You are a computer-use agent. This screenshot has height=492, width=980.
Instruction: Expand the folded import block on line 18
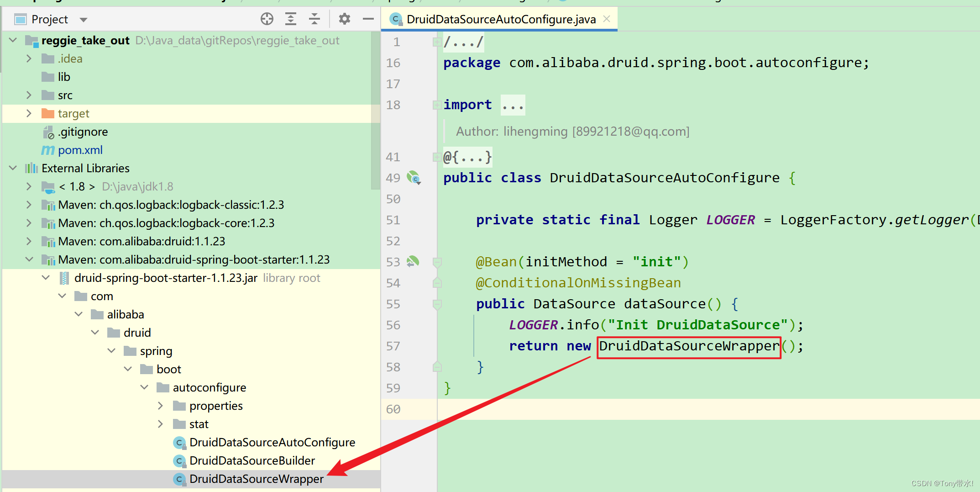436,105
